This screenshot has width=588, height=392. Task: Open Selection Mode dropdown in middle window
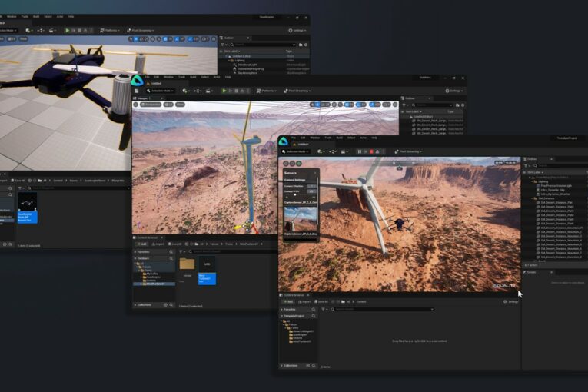click(160, 91)
